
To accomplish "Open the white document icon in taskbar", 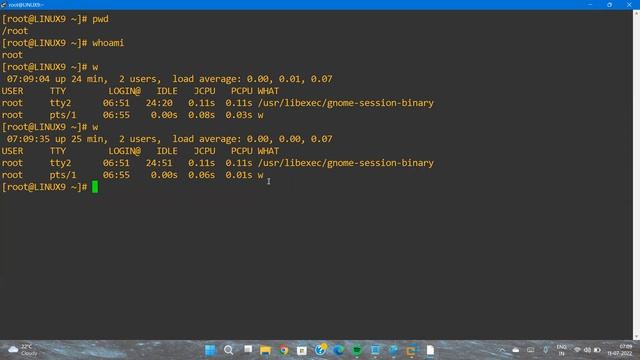I will [x=430, y=350].
